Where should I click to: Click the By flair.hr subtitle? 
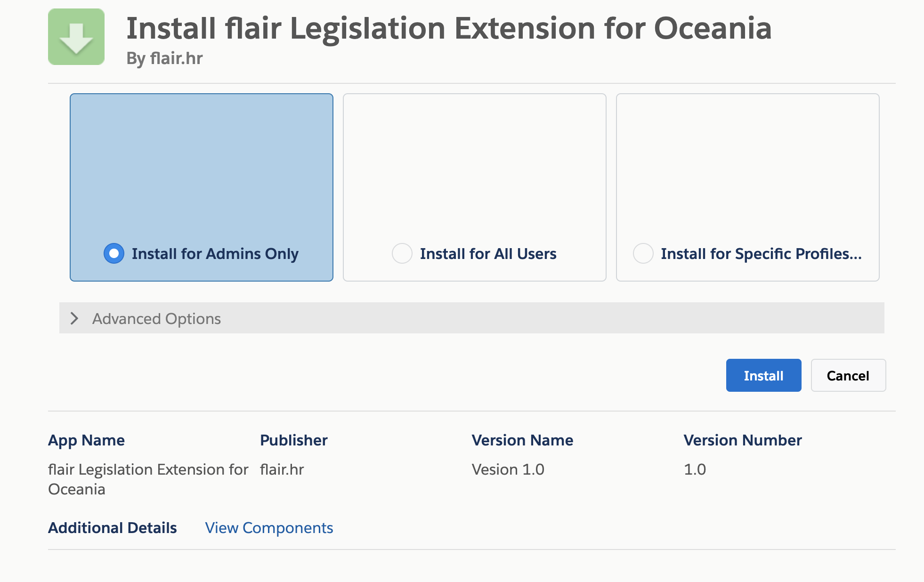click(164, 58)
